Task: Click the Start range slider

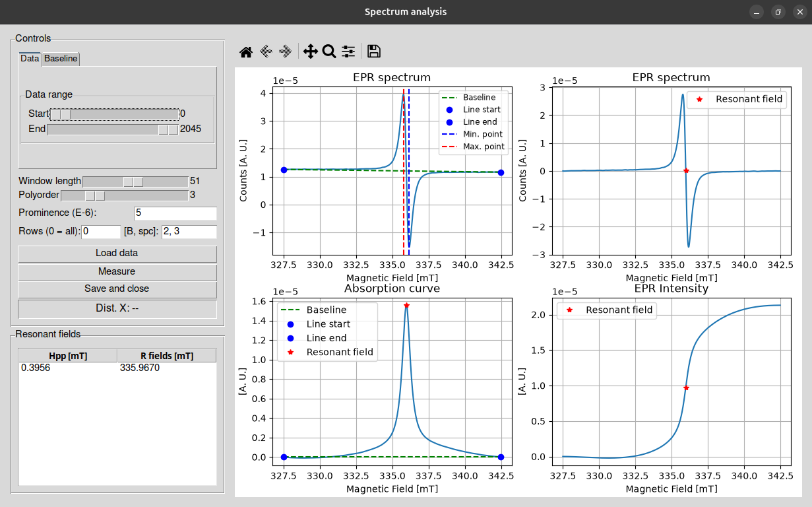Action: tap(115, 114)
